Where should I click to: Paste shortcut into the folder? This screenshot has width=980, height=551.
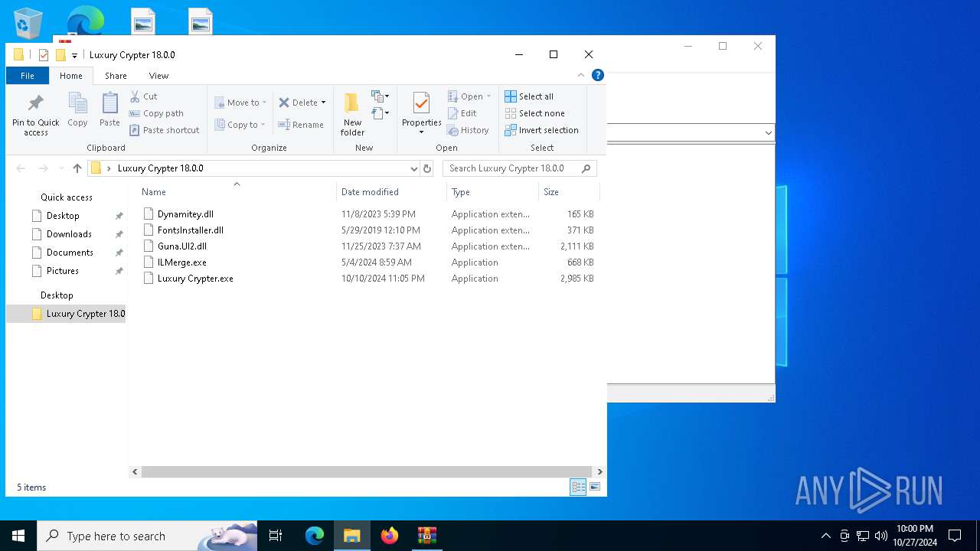coord(165,130)
